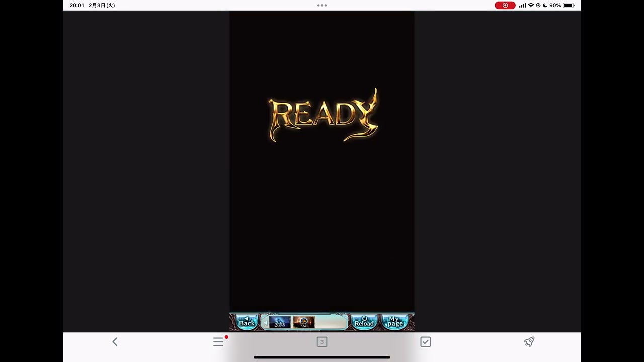This screenshot has width=644, height=362.
Task: Tap the battery icon in the status bar
Action: [x=569, y=5]
